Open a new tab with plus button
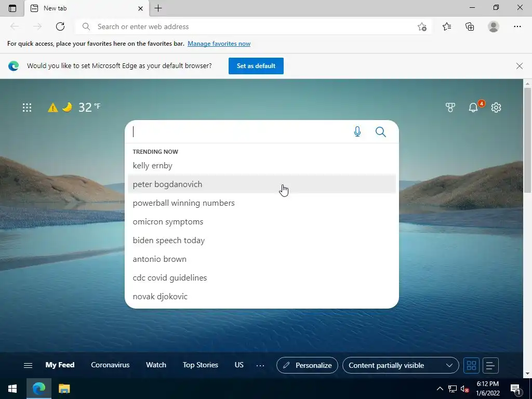The image size is (532, 399). [158, 8]
